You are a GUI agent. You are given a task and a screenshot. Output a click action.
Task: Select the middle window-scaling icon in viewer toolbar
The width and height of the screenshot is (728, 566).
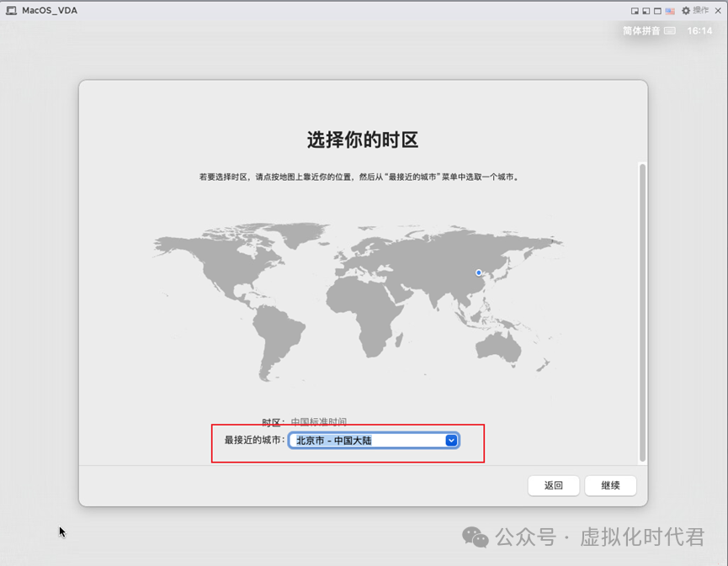tap(646, 10)
